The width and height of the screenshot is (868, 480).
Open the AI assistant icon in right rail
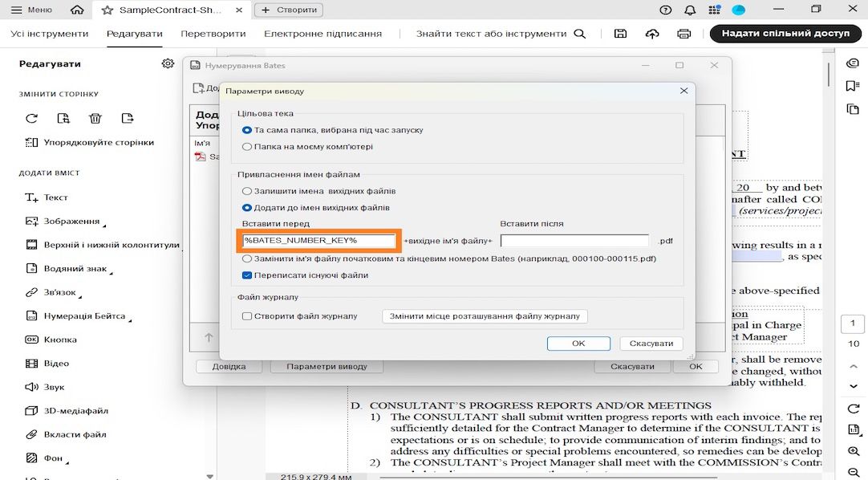point(853,63)
